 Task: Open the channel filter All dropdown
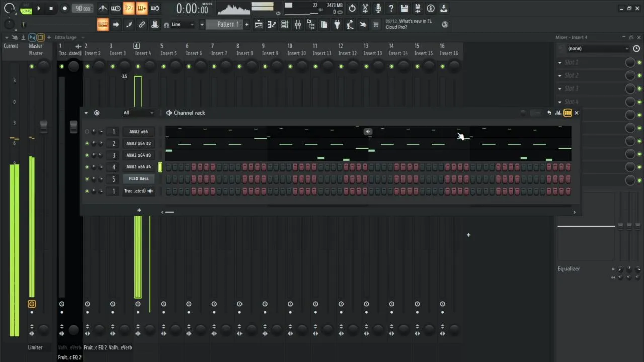pos(138,113)
